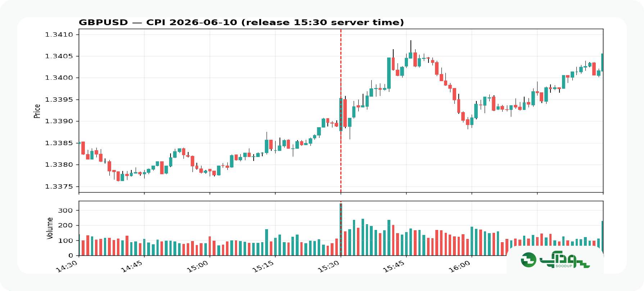Click the 15:30 time axis label
This screenshot has width=644, height=291.
(x=329, y=267)
